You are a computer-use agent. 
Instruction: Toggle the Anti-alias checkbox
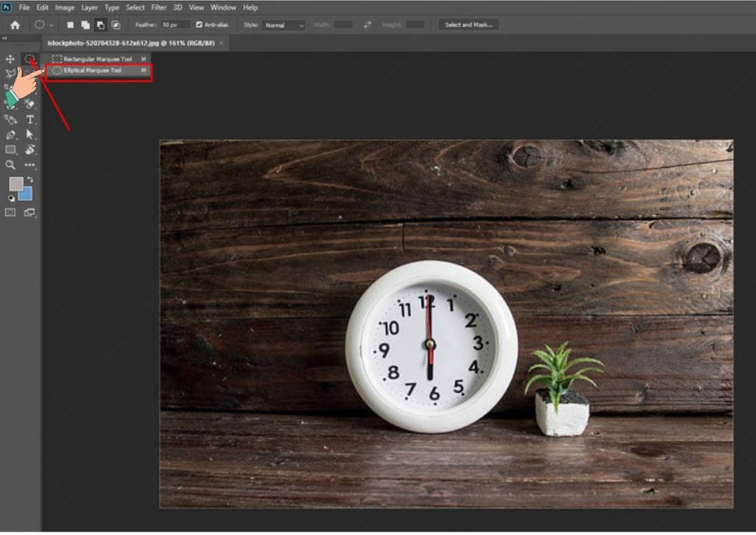[x=199, y=23]
